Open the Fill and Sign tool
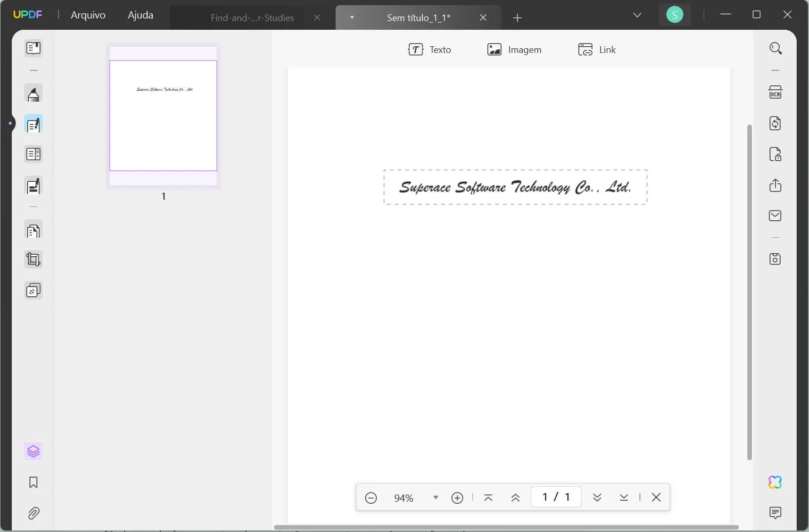This screenshot has height=532, width=809. (33, 186)
